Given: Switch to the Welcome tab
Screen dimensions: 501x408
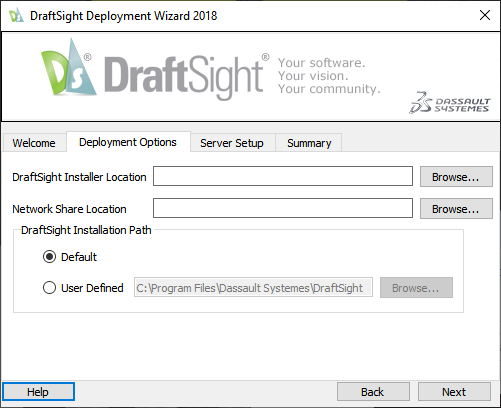Looking at the screenshot, I should 34,143.
